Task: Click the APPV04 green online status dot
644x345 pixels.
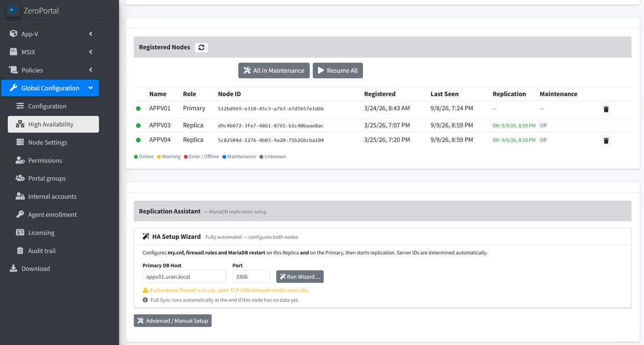Action: tap(138, 140)
